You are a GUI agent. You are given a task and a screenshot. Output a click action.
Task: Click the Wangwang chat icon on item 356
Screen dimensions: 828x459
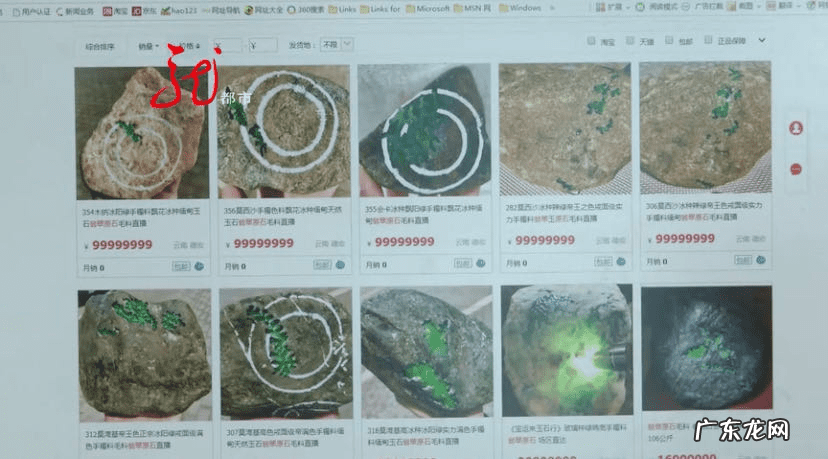pos(340,265)
